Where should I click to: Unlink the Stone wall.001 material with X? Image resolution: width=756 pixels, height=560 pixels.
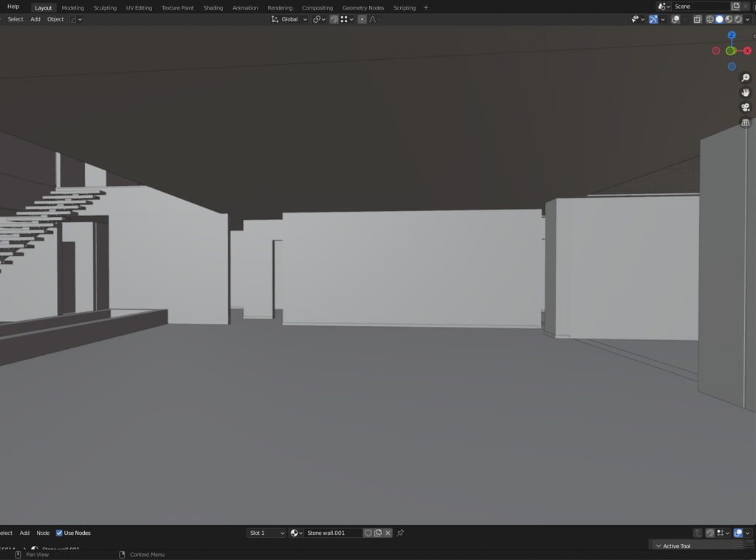pyautogui.click(x=388, y=533)
